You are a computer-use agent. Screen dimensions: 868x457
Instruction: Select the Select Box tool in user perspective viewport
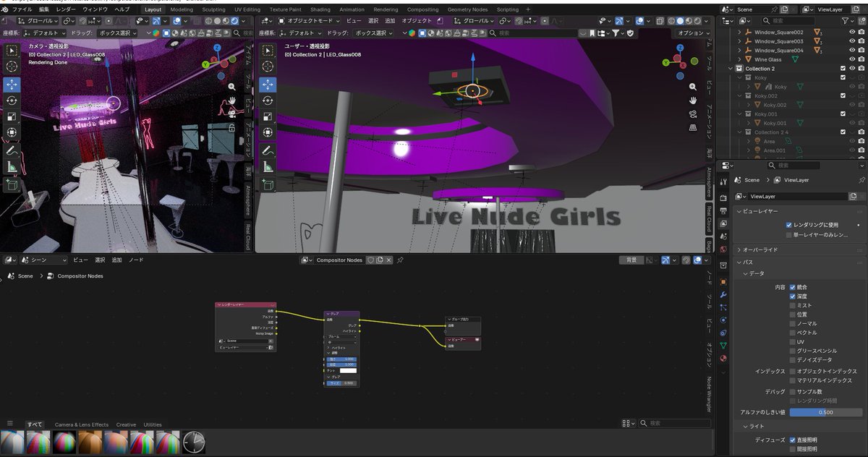tap(268, 51)
